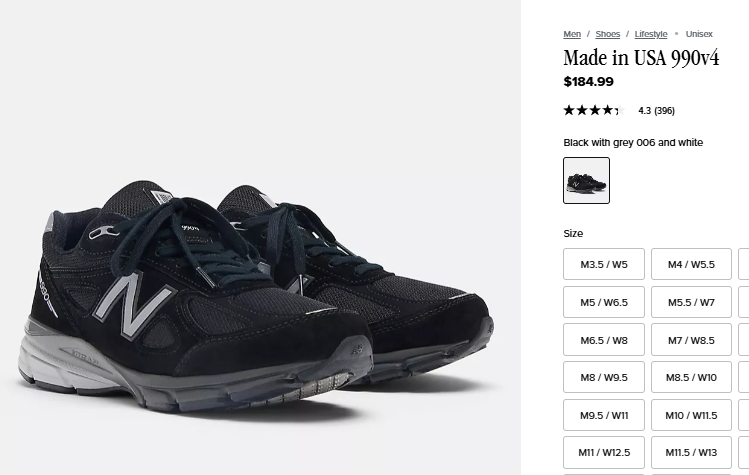Select size M6.5 / W8
Screen dimensions: 749x475
604,340
